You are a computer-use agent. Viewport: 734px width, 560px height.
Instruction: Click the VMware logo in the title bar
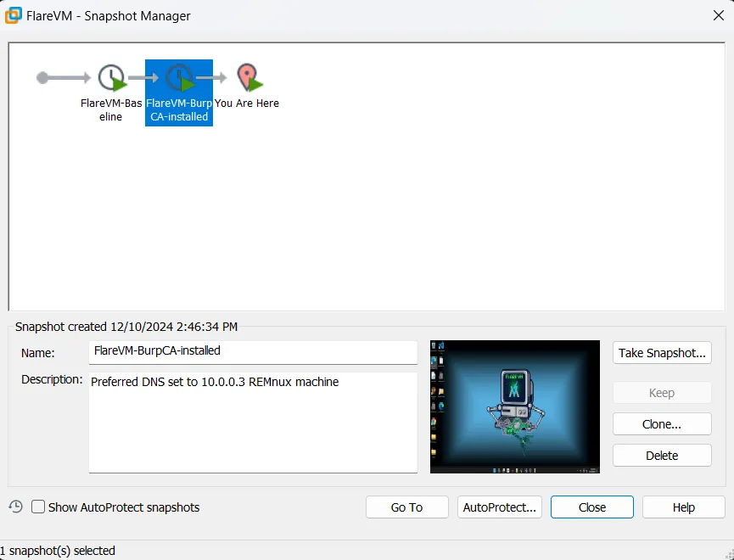(x=14, y=15)
